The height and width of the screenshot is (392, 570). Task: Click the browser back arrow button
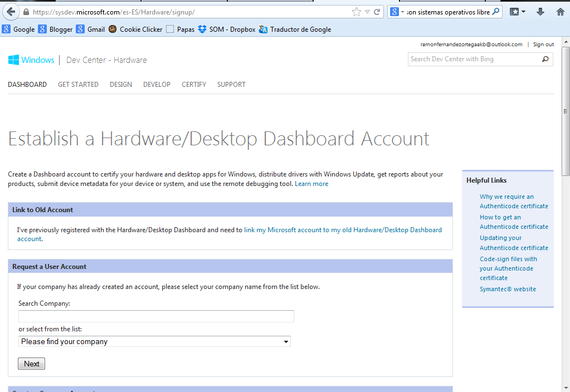tap(11, 12)
